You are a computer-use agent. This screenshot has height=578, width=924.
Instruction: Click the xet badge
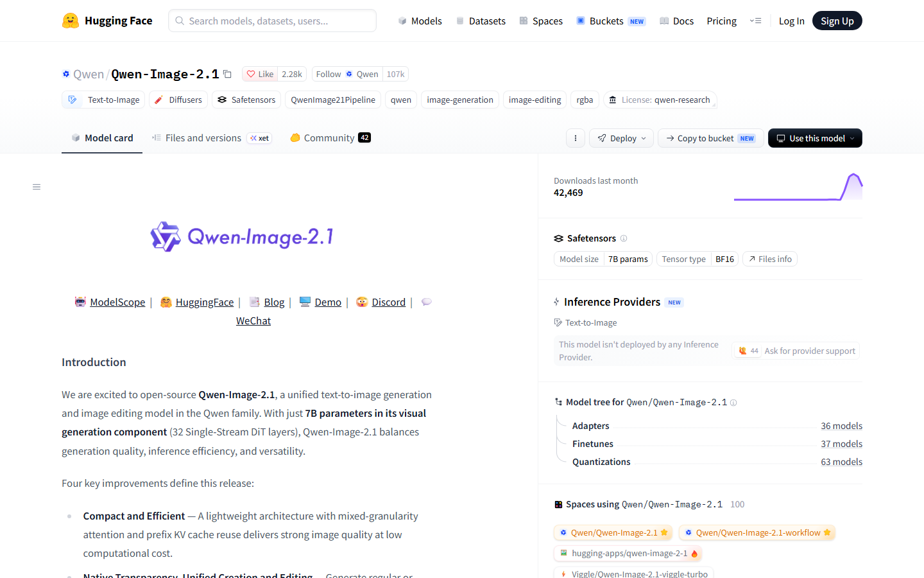point(260,138)
